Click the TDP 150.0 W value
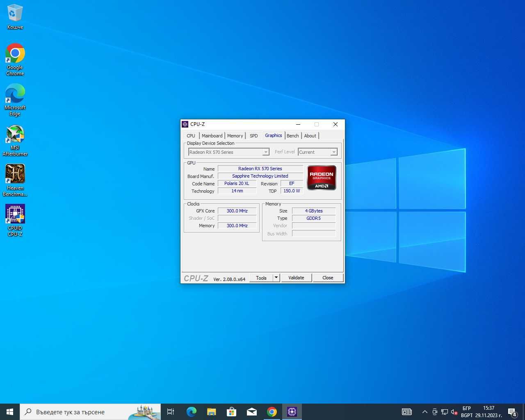Image resolution: width=525 pixels, height=420 pixels. click(292, 191)
